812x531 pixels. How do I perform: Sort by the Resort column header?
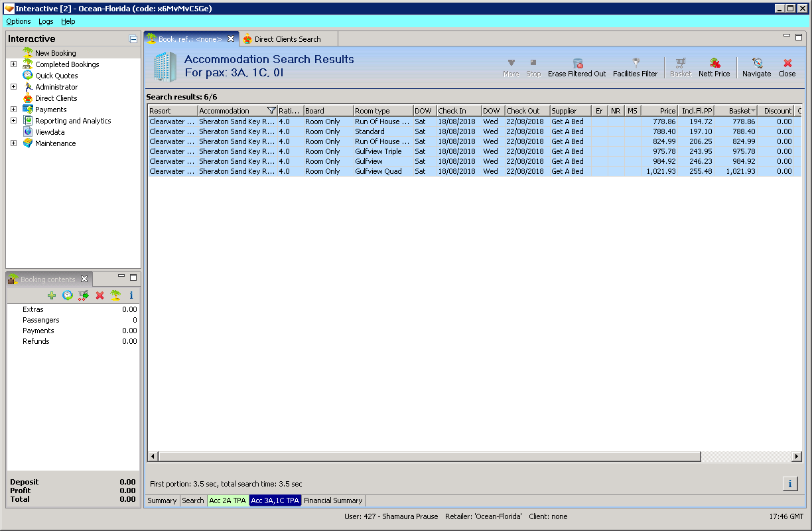[172, 111]
